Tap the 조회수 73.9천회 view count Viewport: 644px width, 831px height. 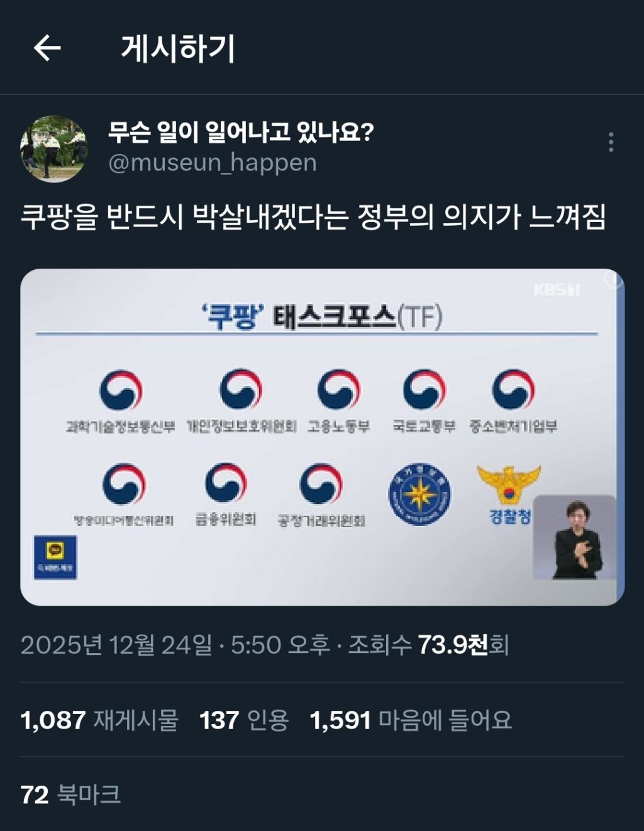click(x=428, y=645)
